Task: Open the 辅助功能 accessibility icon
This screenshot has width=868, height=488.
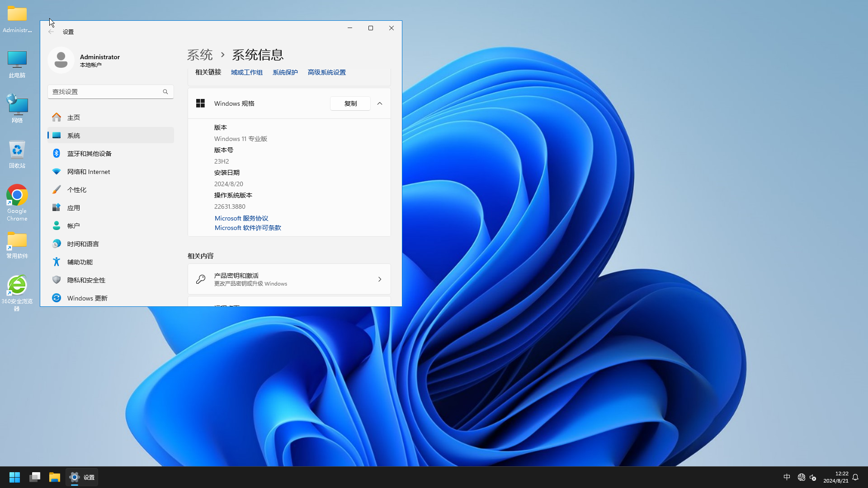Action: pos(57,262)
